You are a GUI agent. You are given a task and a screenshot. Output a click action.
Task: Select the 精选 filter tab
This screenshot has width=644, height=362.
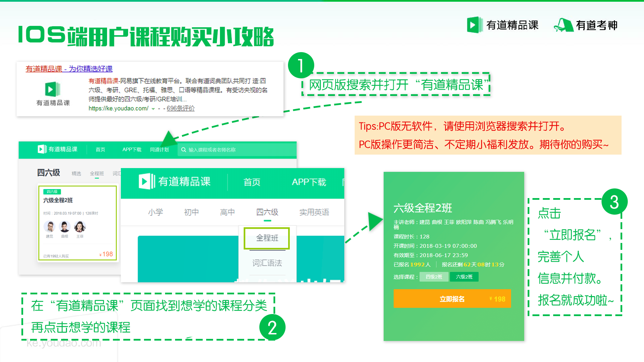[77, 173]
